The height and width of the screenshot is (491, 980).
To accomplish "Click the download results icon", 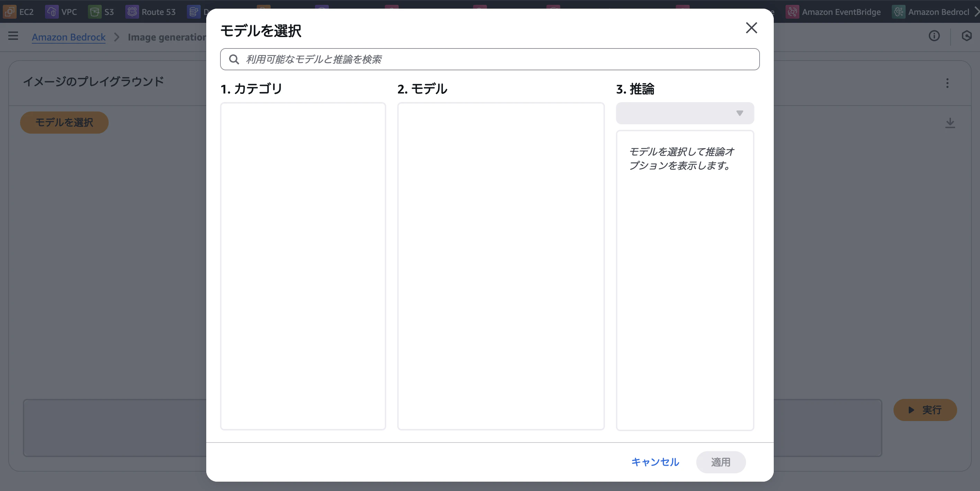I will point(950,123).
